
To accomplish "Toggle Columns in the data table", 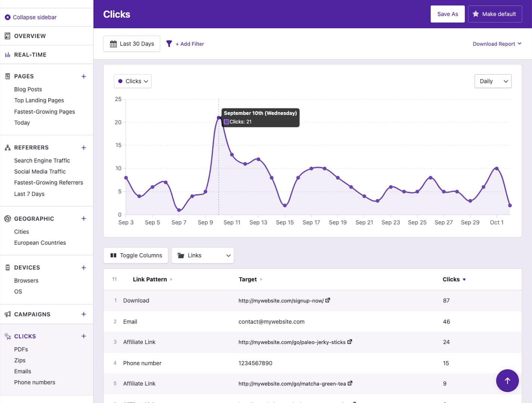I will [x=136, y=255].
